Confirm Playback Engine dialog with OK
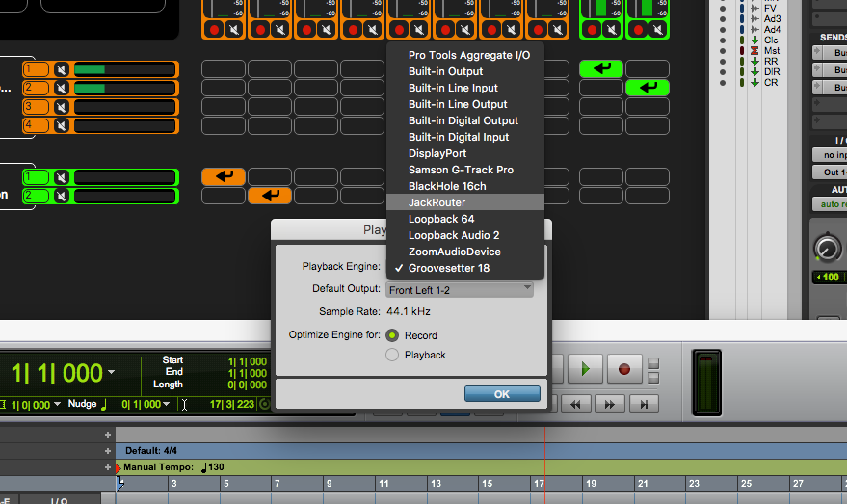This screenshot has height=504, width=847. point(502,394)
